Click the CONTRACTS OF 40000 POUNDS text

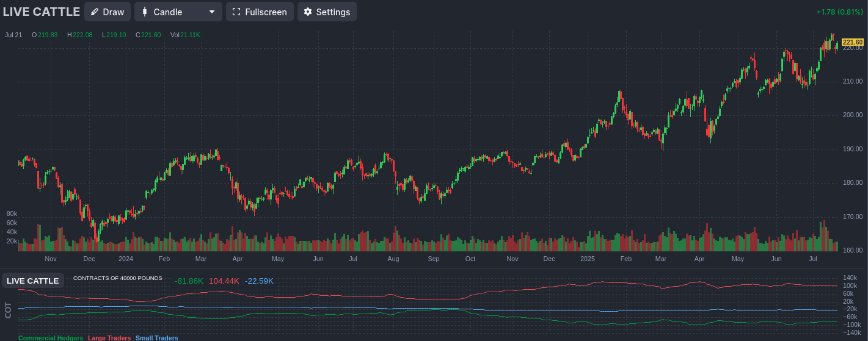pyautogui.click(x=118, y=278)
